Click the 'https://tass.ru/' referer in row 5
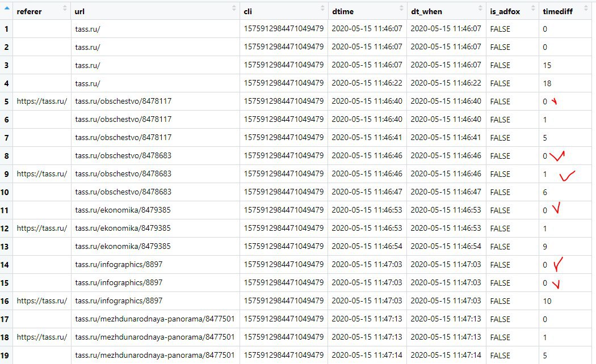The width and height of the screenshot is (596, 364). click(42, 101)
